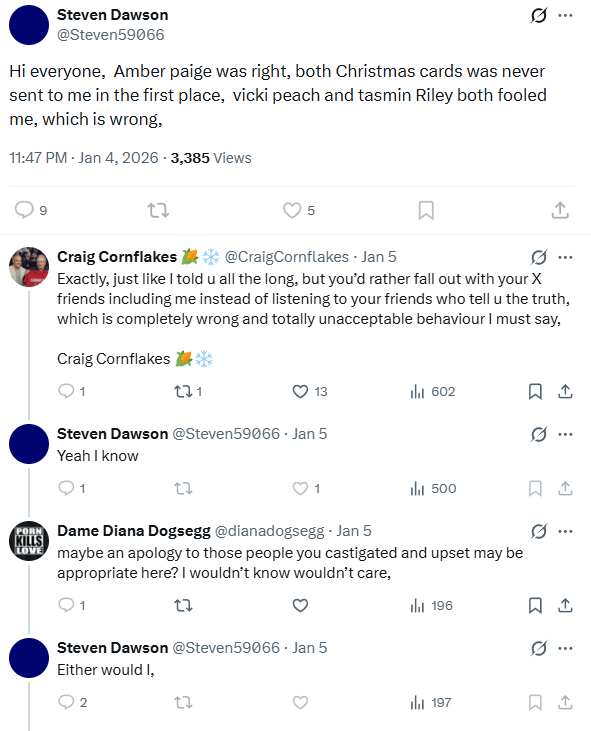Screen dimensions: 591x731
Task: Repost Craig Cornflakes' reply
Action: (183, 391)
